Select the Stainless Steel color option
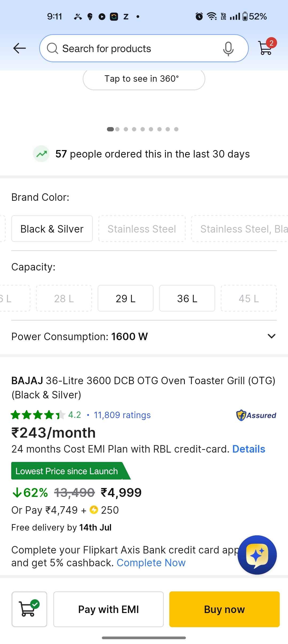This screenshot has width=288, height=644. [x=142, y=229]
